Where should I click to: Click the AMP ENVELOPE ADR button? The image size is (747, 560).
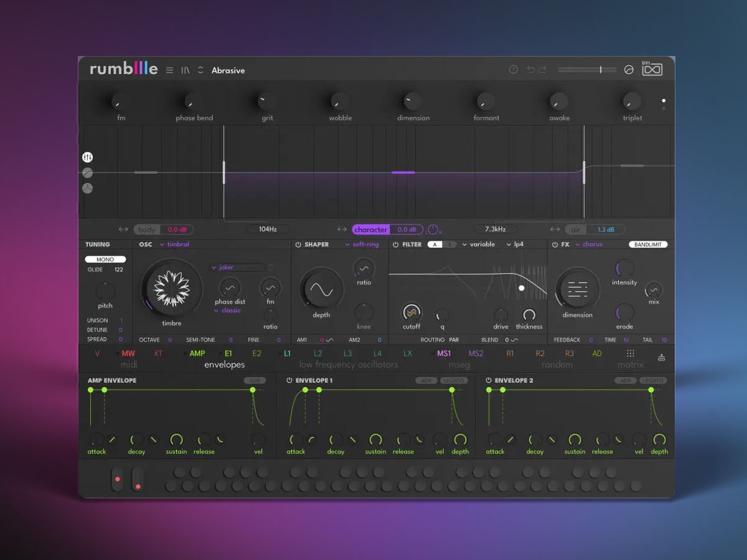click(x=255, y=380)
